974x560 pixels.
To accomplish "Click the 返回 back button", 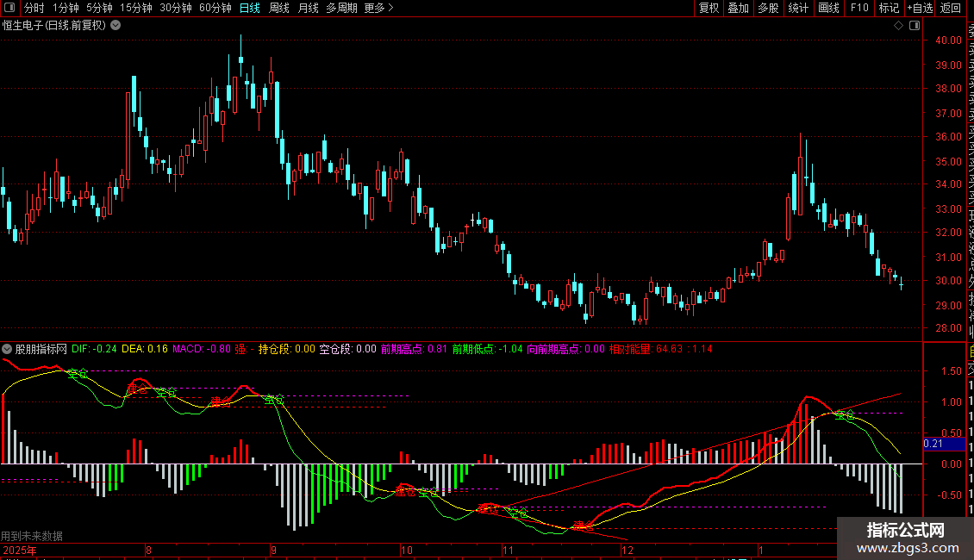I will click(951, 8).
